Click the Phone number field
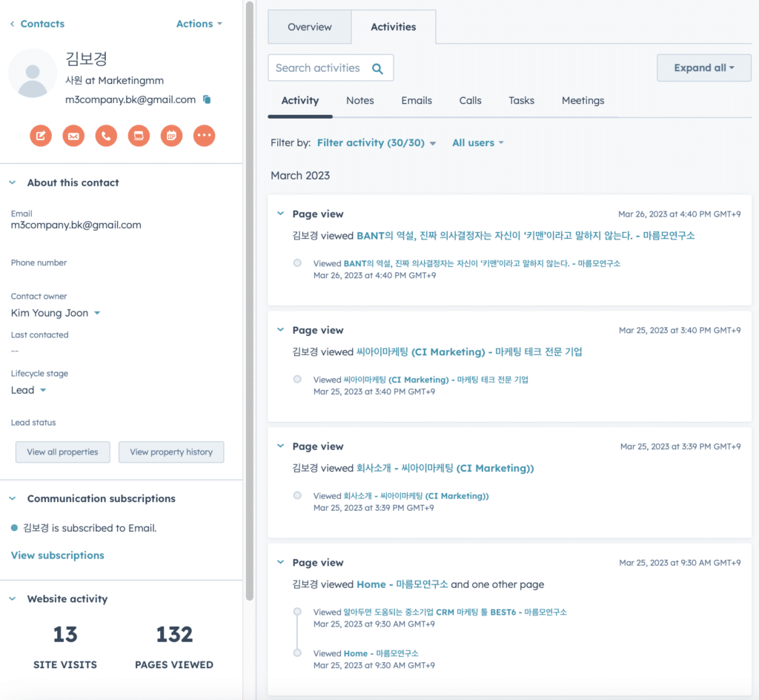The width and height of the screenshot is (759, 700). [39, 262]
